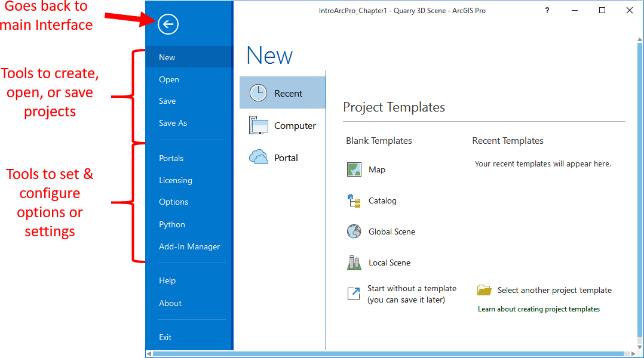Choose the Portal cloud icon
644x358 pixels.
258,158
